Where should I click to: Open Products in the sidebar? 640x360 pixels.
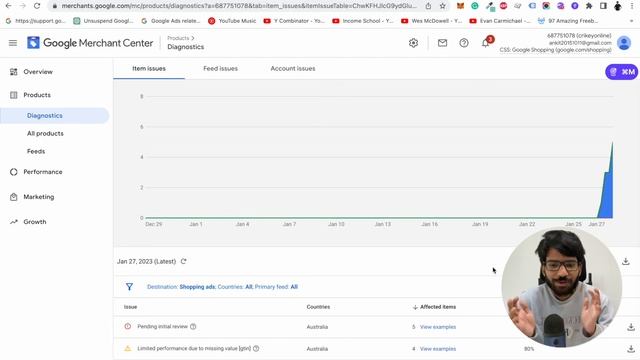pyautogui.click(x=37, y=95)
